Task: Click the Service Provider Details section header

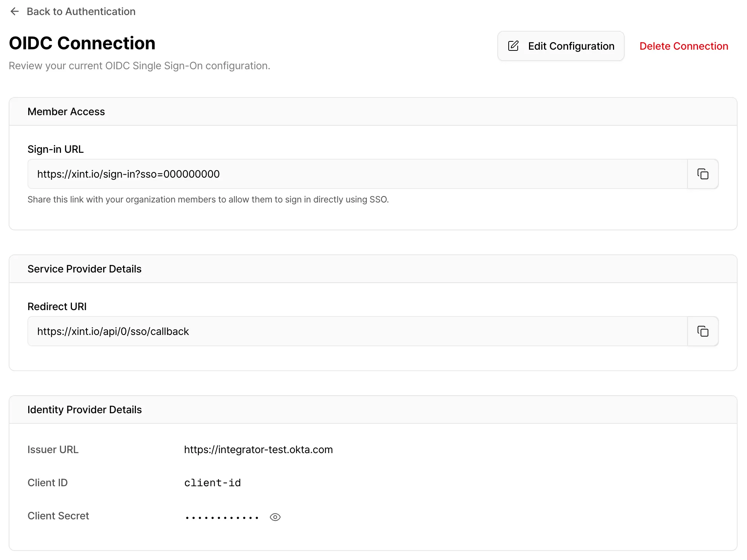Action: (x=84, y=269)
